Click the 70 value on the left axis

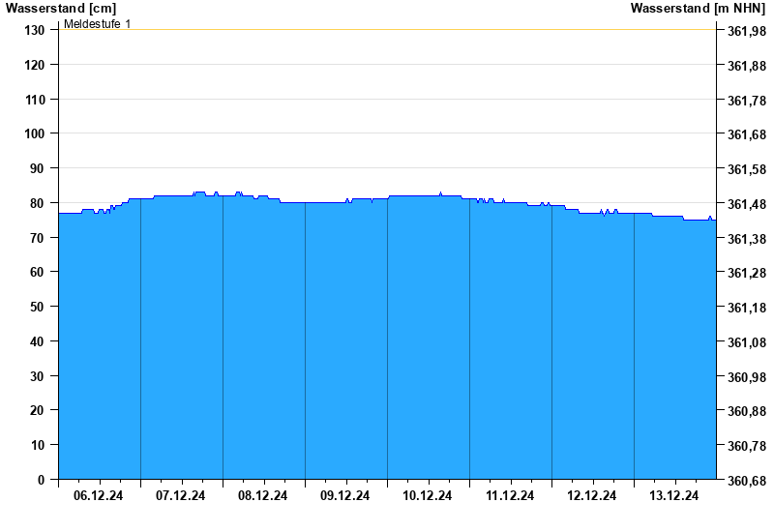(37, 238)
